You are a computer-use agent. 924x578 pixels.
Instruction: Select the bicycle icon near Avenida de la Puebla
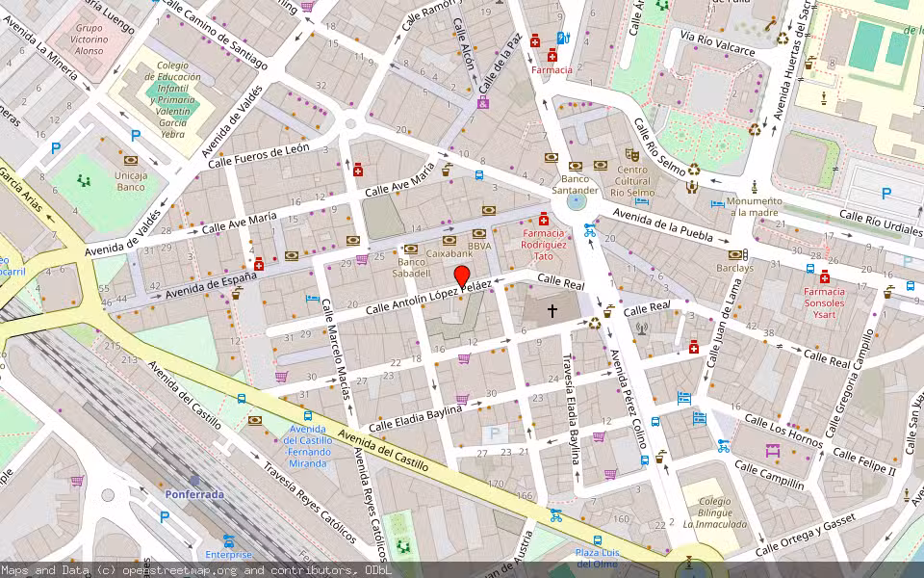[590, 230]
